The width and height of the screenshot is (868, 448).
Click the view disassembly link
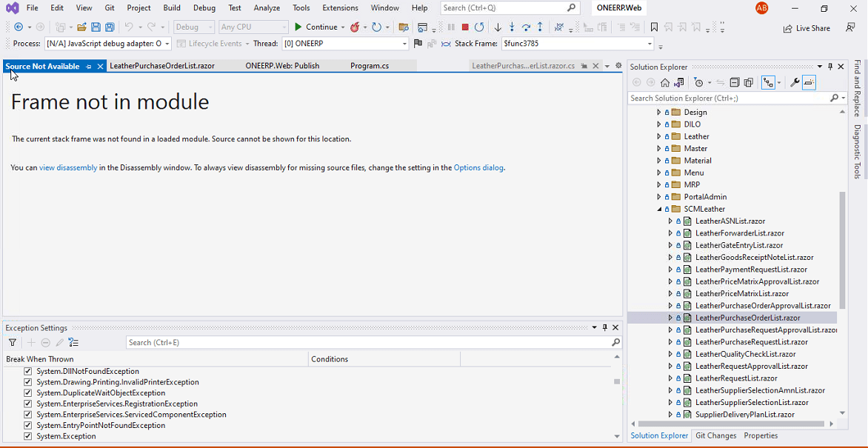68,167
